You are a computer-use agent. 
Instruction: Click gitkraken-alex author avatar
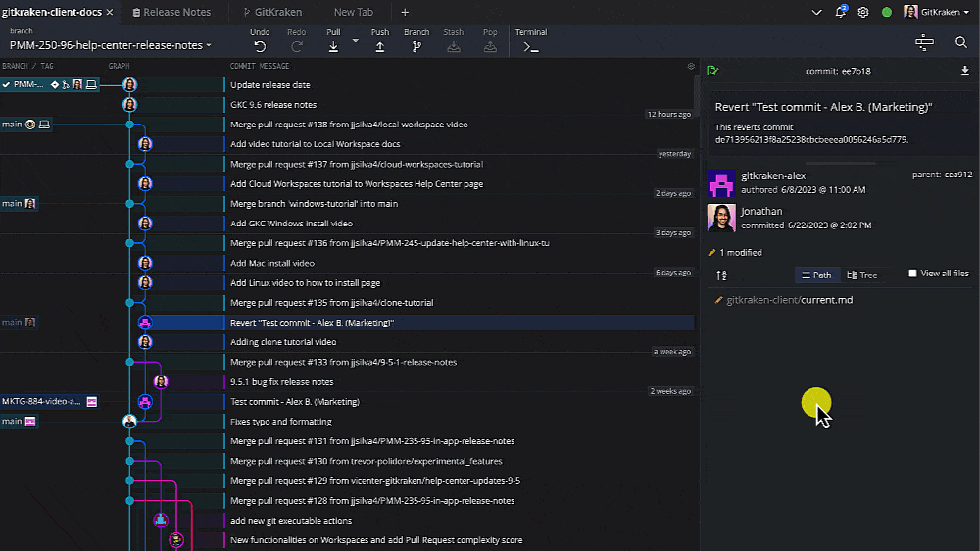click(x=721, y=182)
